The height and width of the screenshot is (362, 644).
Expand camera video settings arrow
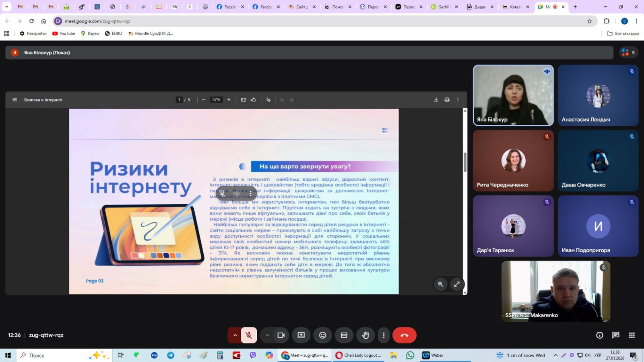[267, 335]
